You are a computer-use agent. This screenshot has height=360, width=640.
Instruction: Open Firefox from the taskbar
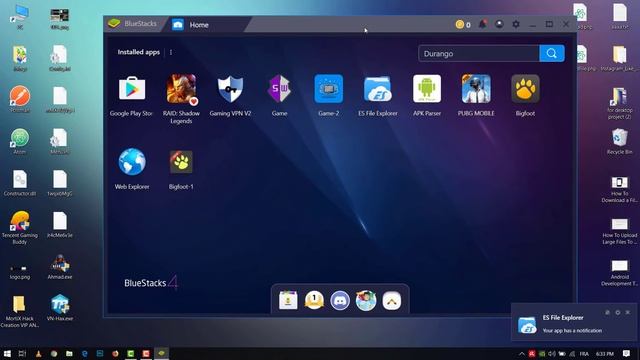click(115, 353)
